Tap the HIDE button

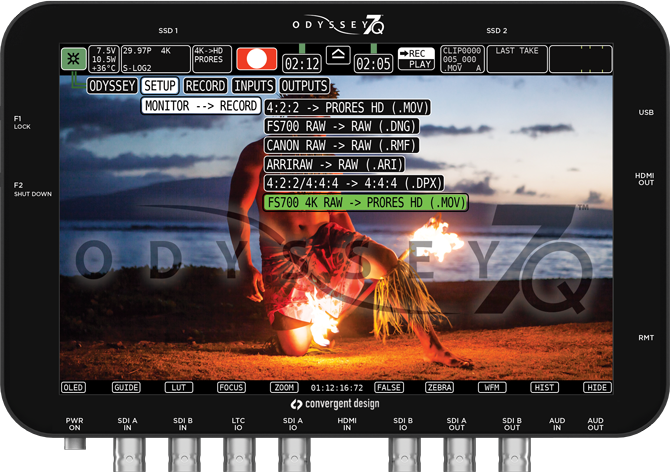[597, 387]
